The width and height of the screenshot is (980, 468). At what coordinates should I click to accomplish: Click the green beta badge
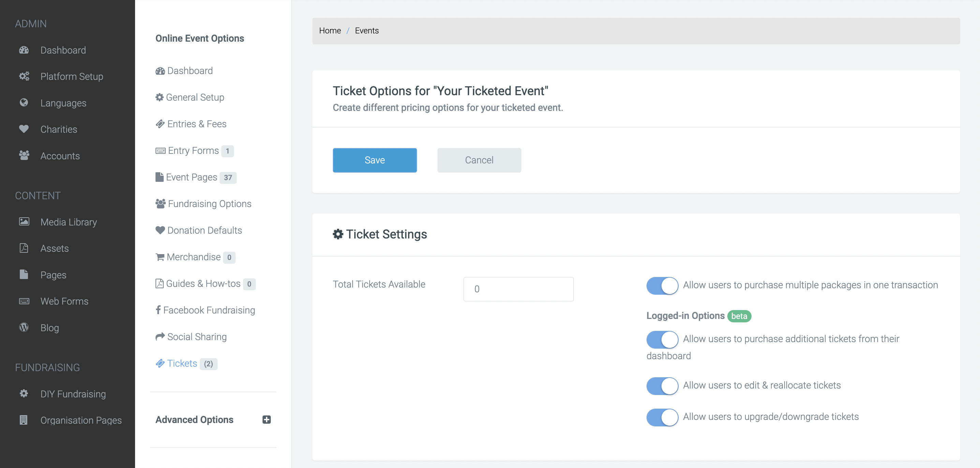pos(739,316)
